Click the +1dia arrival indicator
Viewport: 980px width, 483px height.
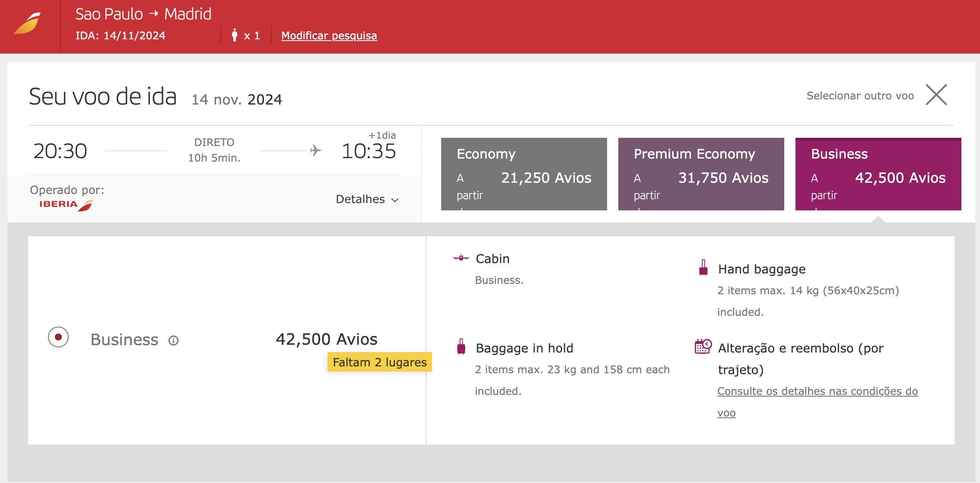click(382, 135)
